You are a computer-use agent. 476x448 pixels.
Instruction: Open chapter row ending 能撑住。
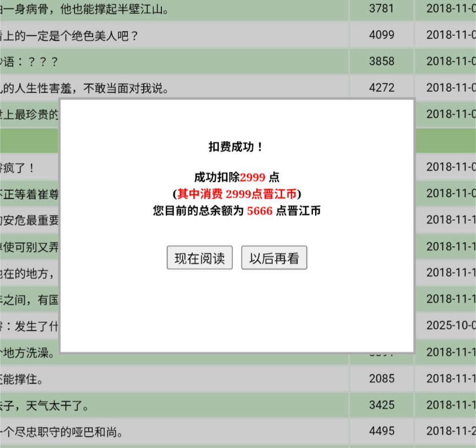tap(21, 379)
